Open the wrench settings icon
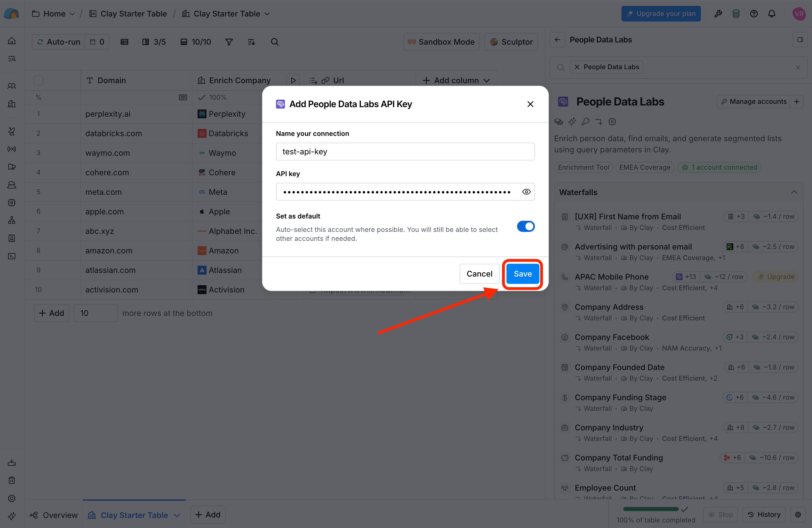This screenshot has height=528, width=812. (x=718, y=14)
